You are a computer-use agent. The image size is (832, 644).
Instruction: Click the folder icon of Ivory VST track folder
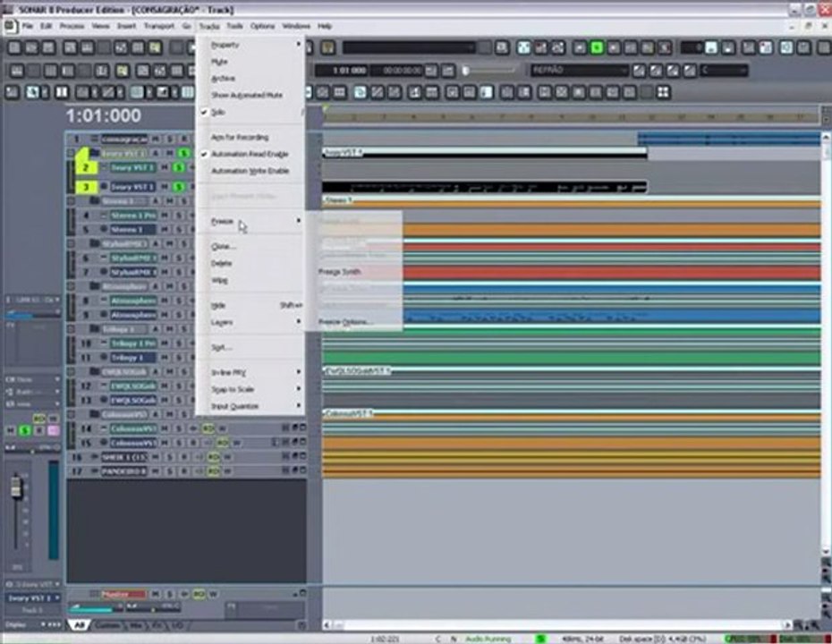point(94,153)
